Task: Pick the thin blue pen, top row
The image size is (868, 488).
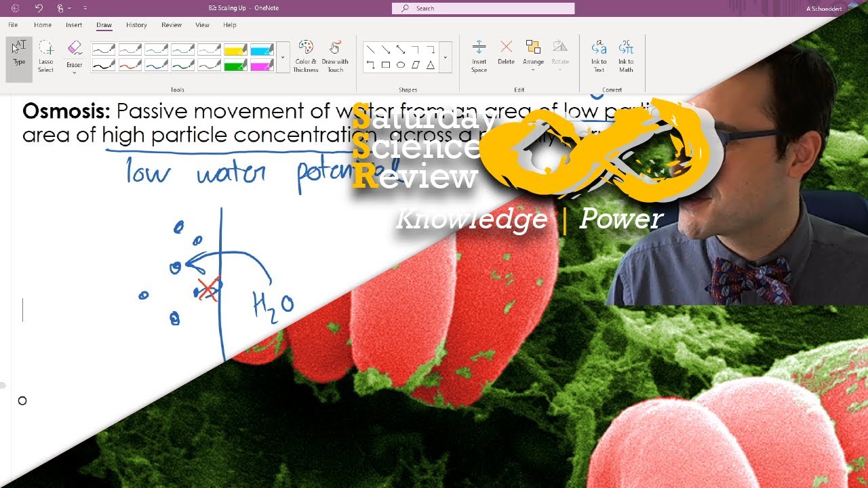Action: [157, 49]
